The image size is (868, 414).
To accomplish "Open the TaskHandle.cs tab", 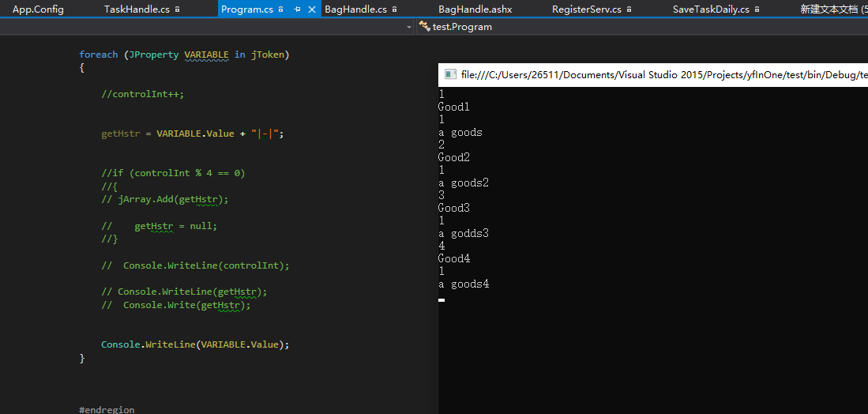I will tap(136, 9).
